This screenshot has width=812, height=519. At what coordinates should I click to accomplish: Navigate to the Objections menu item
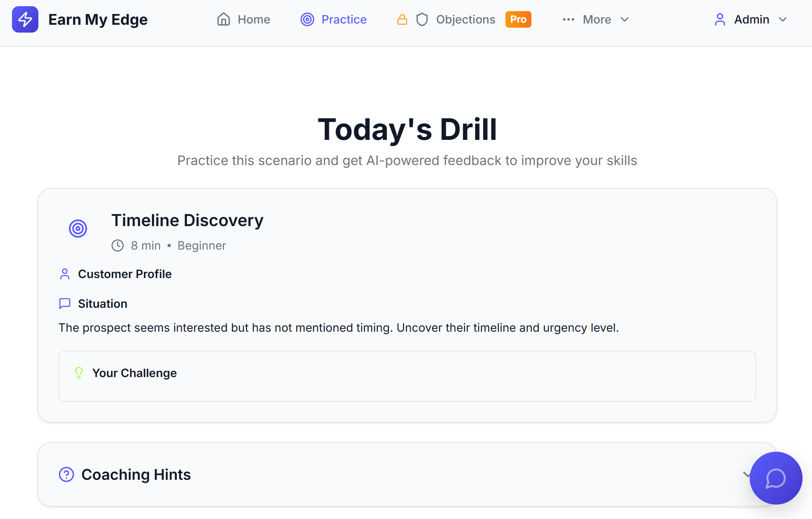465,19
